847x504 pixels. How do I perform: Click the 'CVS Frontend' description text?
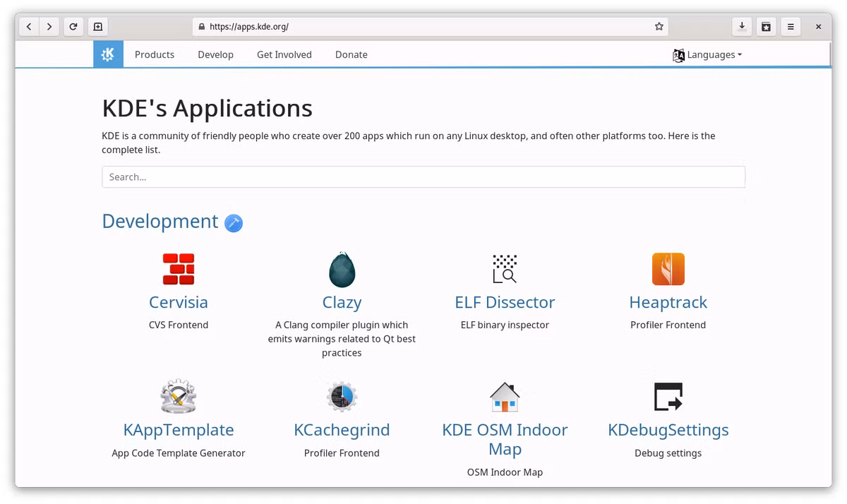pos(179,325)
